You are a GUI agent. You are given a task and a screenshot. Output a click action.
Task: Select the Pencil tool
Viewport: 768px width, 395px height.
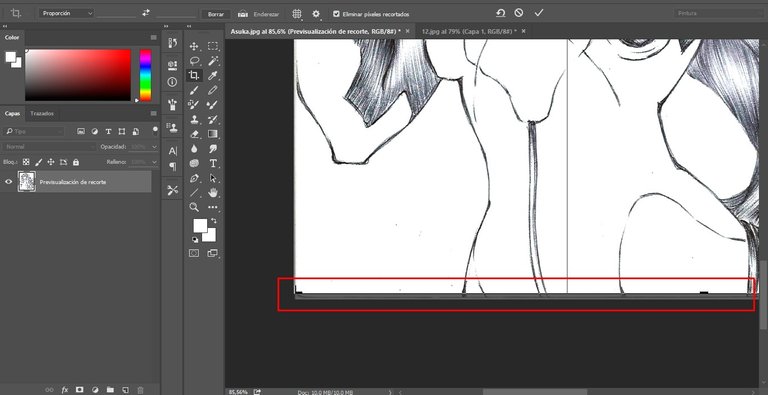pyautogui.click(x=213, y=90)
